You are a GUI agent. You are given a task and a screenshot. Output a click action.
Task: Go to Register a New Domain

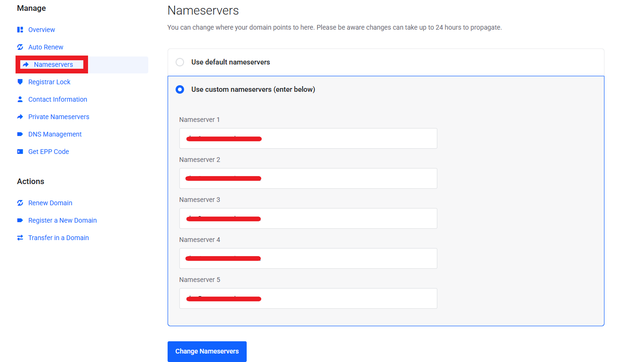[62, 220]
